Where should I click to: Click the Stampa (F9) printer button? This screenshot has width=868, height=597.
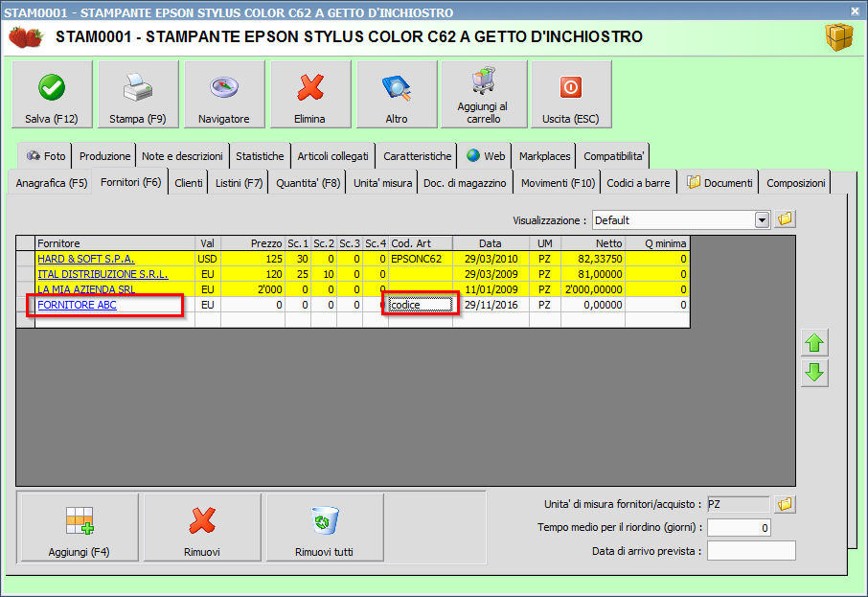[138, 95]
